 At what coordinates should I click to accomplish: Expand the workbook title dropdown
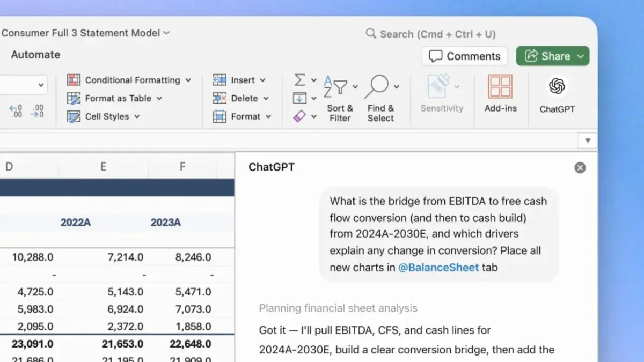click(x=166, y=33)
